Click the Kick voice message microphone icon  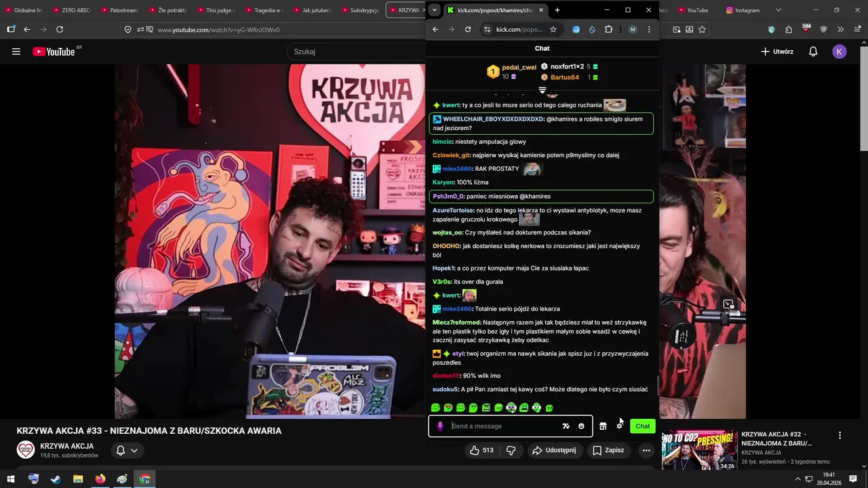[x=440, y=426]
